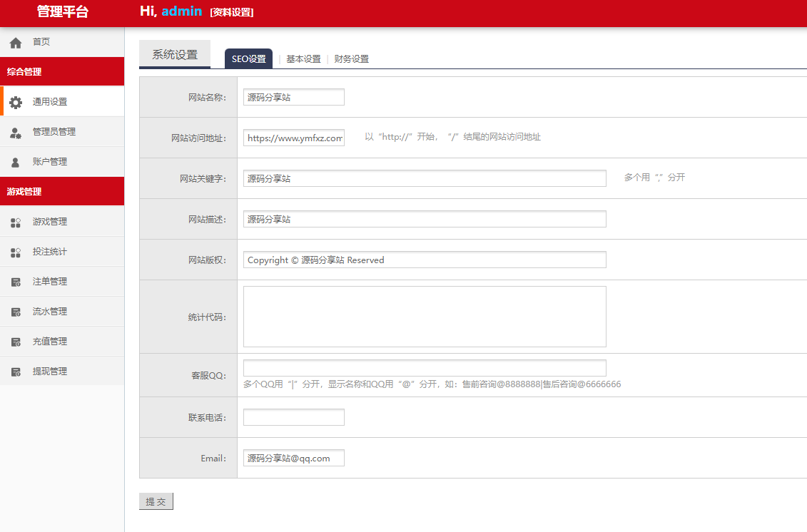
Task: Click the 注单管理 sidebar icon
Action: 16,282
